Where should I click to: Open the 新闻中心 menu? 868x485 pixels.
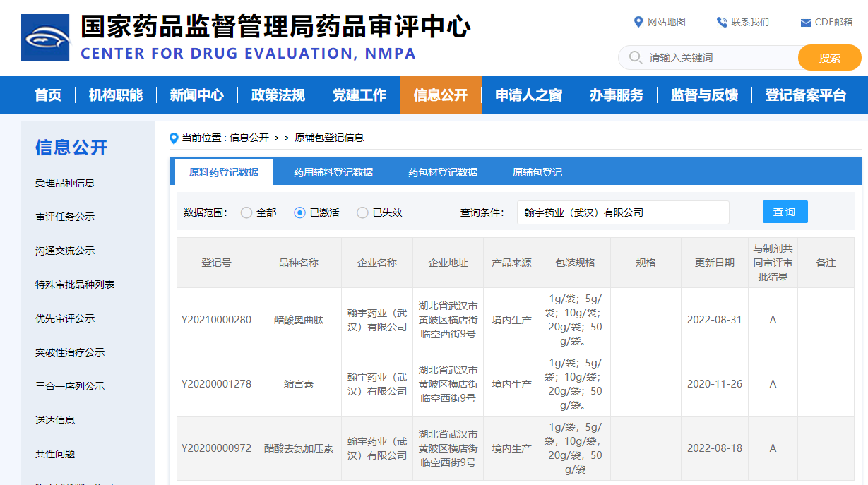[x=197, y=95]
